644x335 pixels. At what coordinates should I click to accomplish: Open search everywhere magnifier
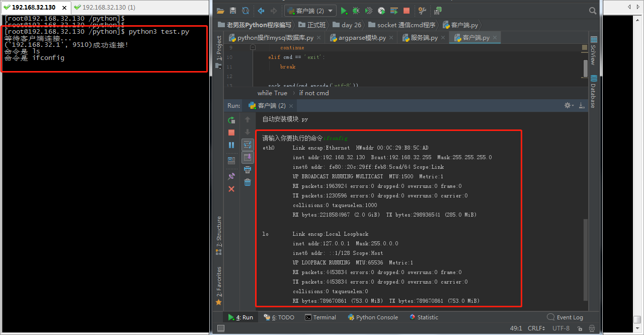coord(593,11)
